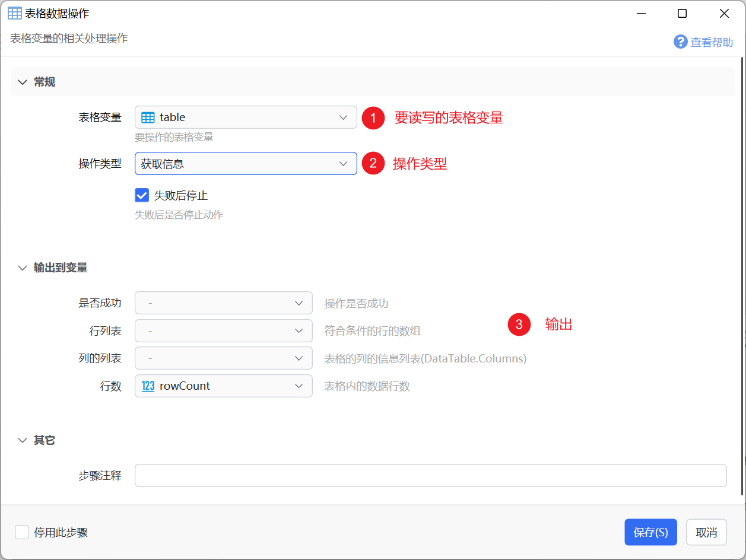Click the 取消 cancel button
The width and height of the screenshot is (746, 560).
[x=706, y=532]
